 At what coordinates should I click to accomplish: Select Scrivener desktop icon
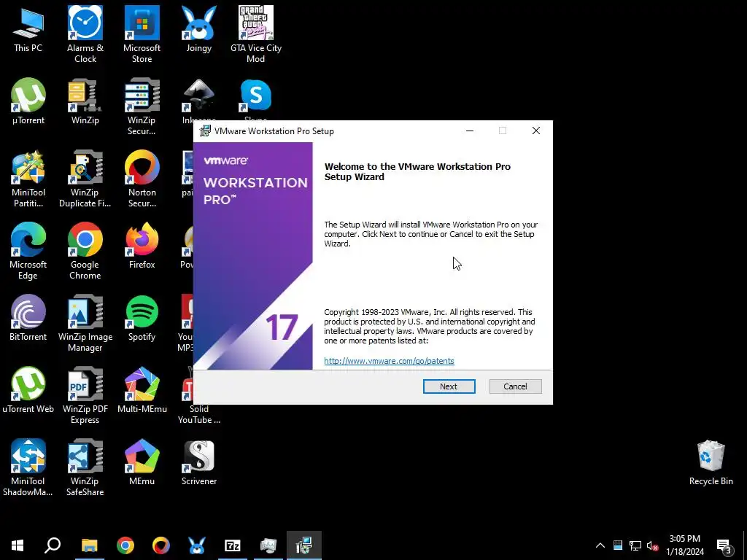[x=198, y=462]
